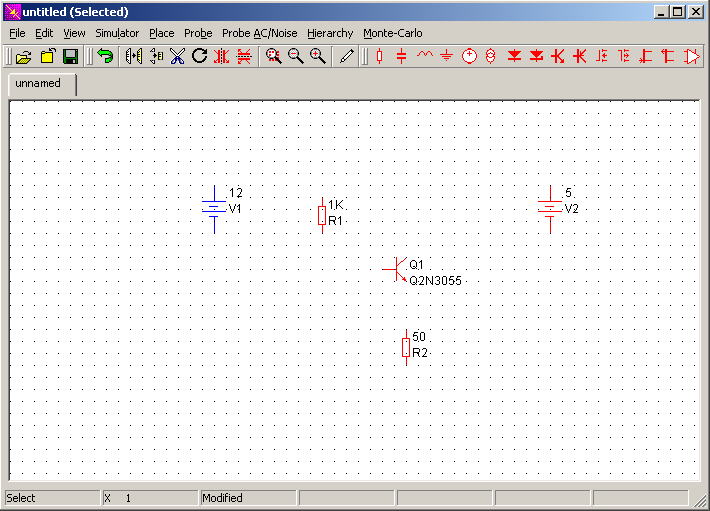Place a current source from the toolbar
This screenshot has width=710, height=511.
pos(490,57)
